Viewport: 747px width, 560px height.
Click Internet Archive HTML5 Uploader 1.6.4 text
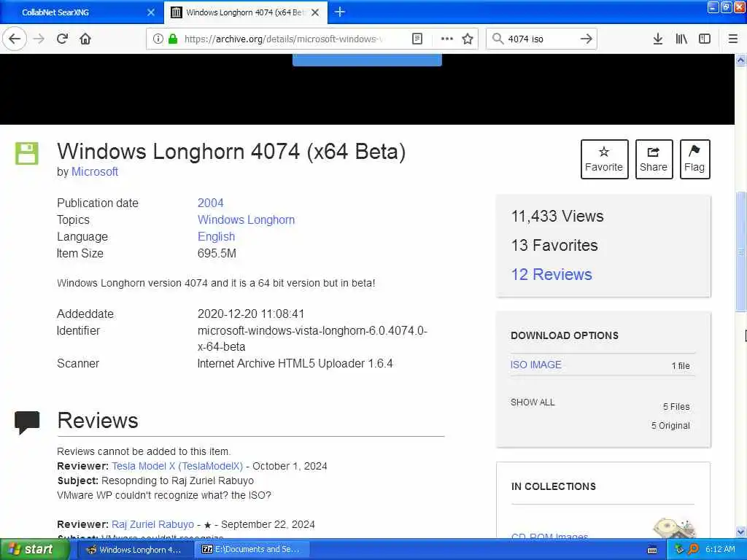[295, 363]
